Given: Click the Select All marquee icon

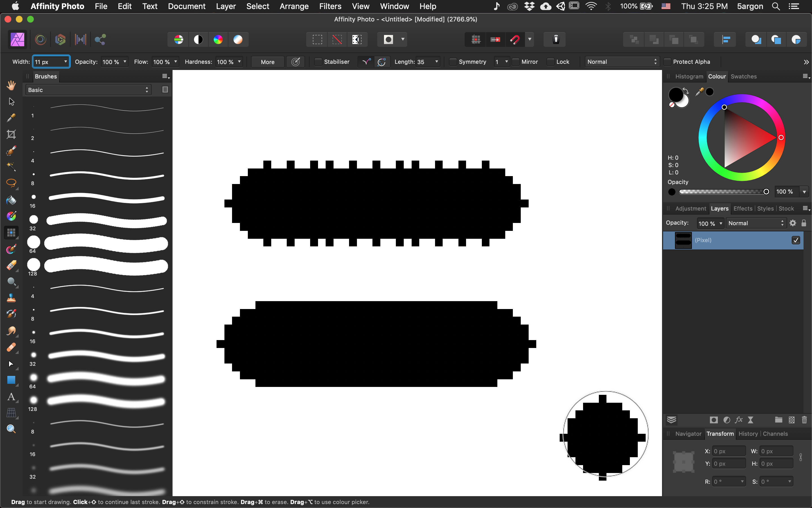Looking at the screenshot, I should click(x=317, y=40).
